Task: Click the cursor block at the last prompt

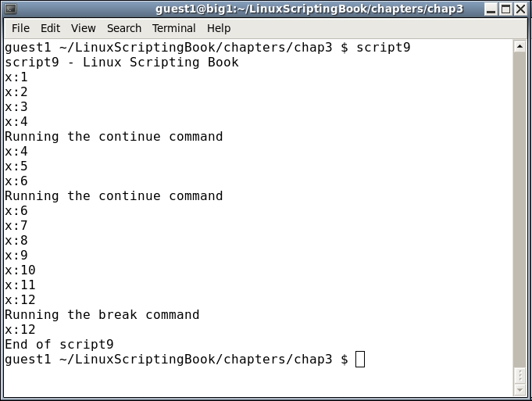Action: pos(360,360)
